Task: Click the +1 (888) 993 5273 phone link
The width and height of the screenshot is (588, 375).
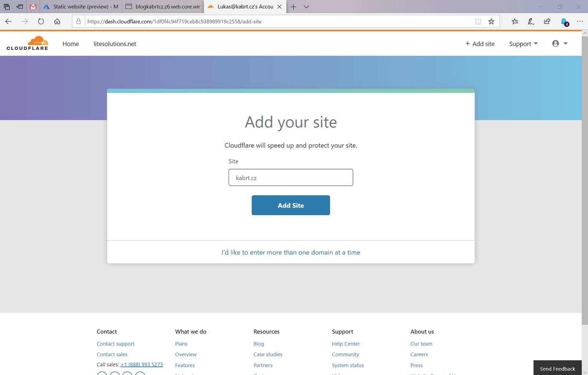Action: (141, 365)
